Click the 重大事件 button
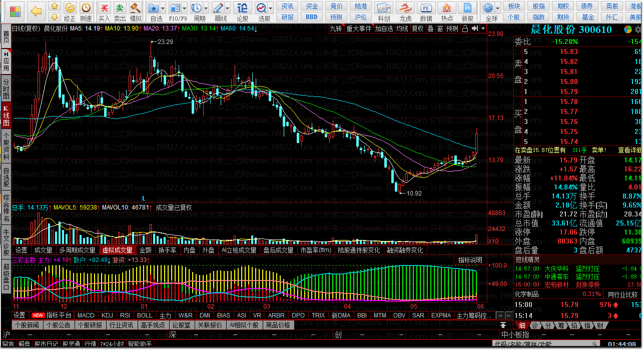Screen dimensions: 644x350 [359, 28]
